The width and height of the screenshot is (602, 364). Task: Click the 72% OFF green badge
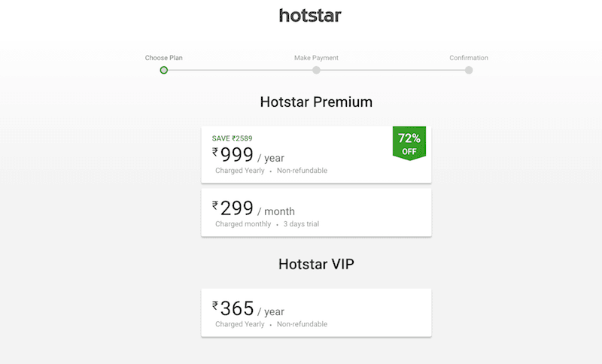[409, 144]
